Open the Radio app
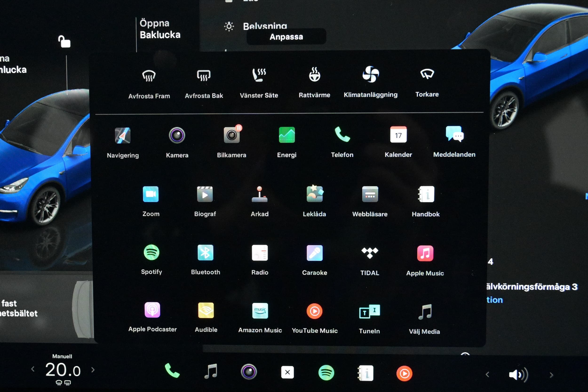Image resolution: width=588 pixels, height=392 pixels. [260, 260]
